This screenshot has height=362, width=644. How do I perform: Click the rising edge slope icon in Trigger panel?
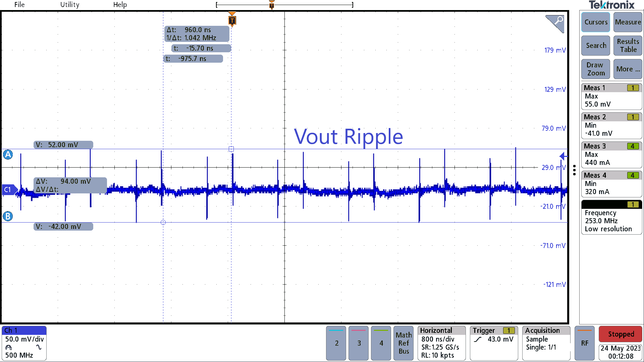point(478,339)
